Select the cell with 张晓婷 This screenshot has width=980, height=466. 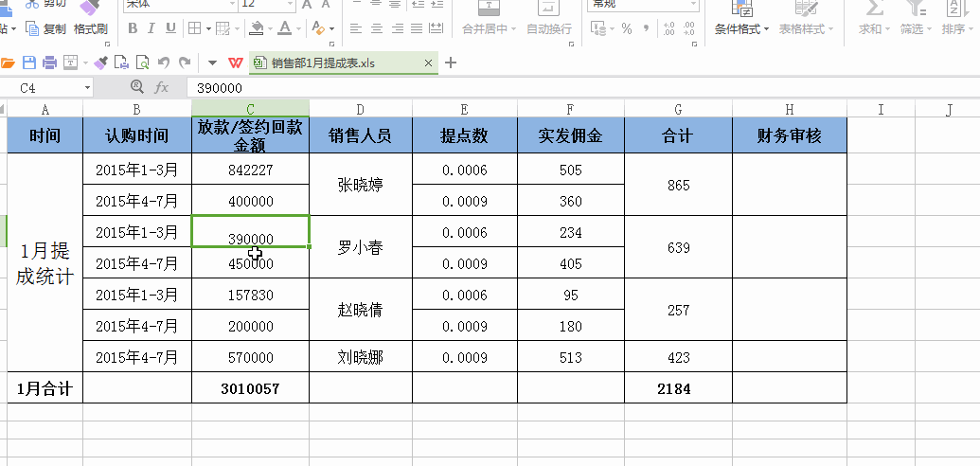(361, 185)
